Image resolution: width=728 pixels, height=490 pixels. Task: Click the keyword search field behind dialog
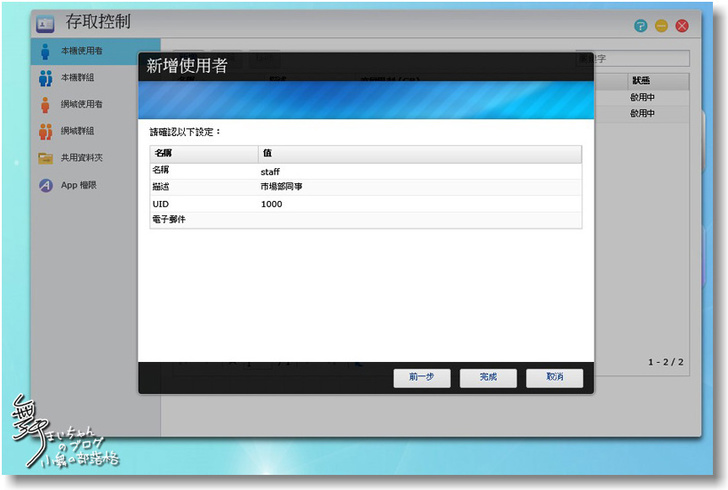click(x=633, y=59)
